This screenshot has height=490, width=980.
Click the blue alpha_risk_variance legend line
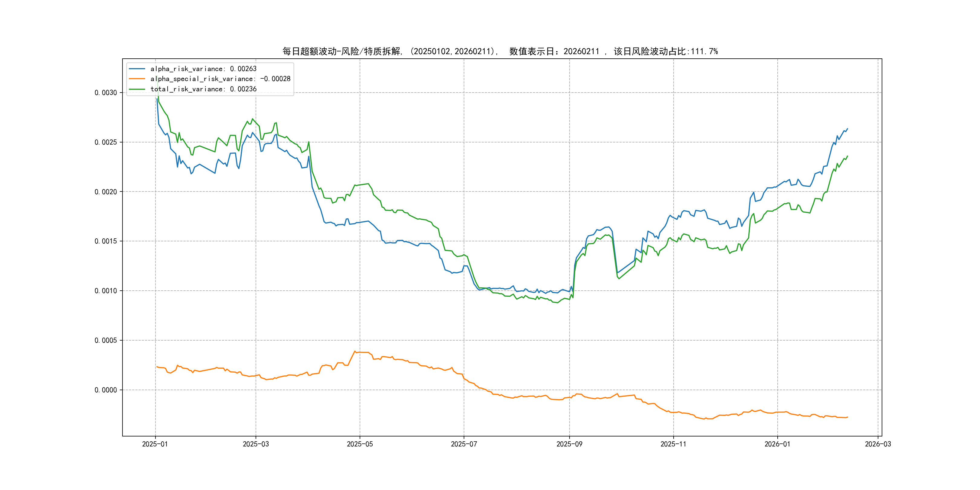137,69
